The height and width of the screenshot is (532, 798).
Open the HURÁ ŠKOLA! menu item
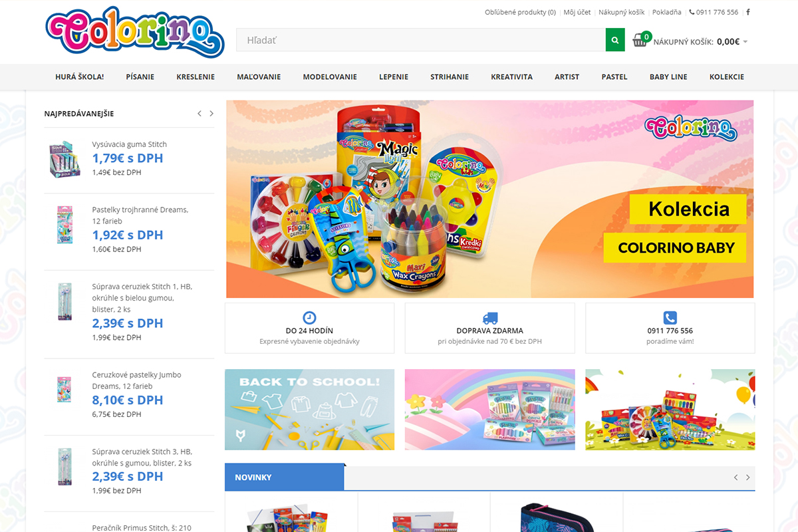(80, 77)
